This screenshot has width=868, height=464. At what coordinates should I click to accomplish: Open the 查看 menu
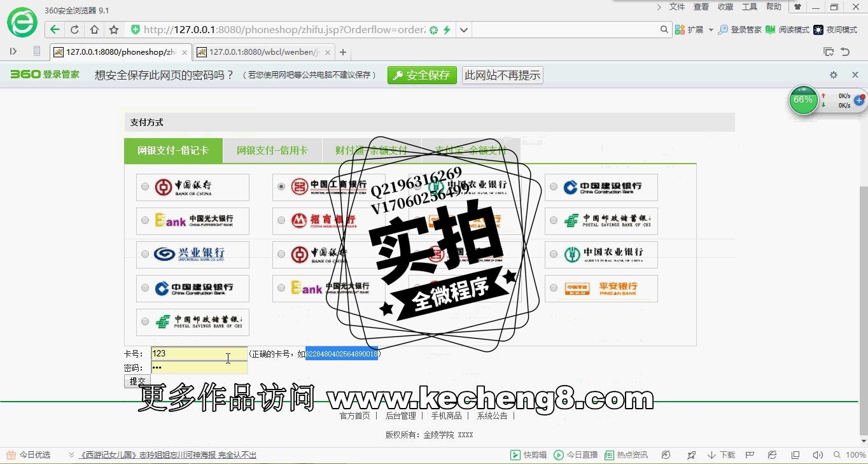point(701,7)
